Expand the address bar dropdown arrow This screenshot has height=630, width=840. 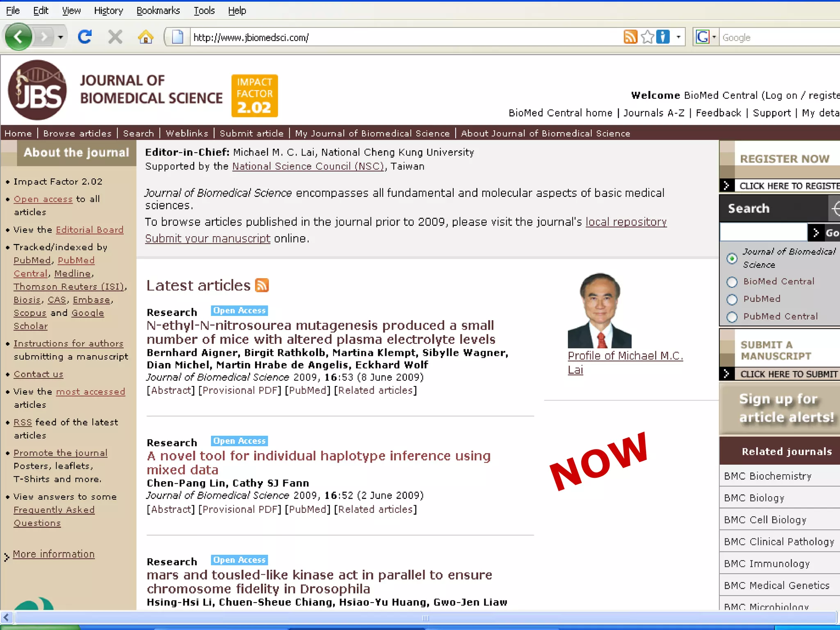(678, 37)
